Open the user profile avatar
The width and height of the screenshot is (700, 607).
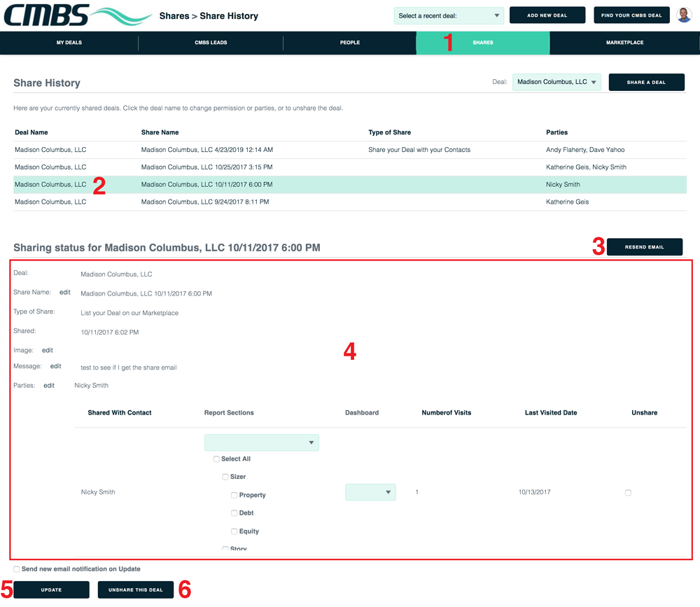(683, 15)
